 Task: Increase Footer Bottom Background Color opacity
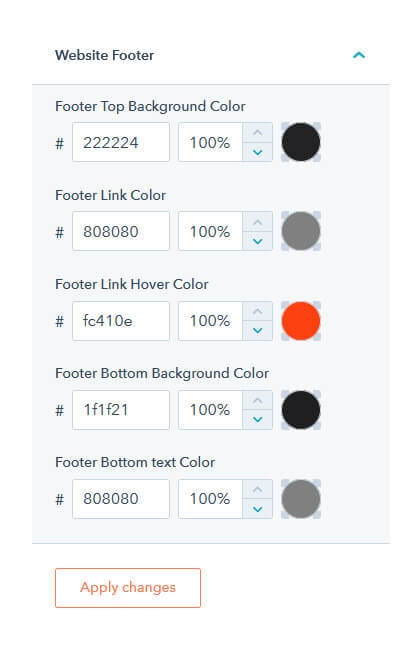[x=258, y=400]
